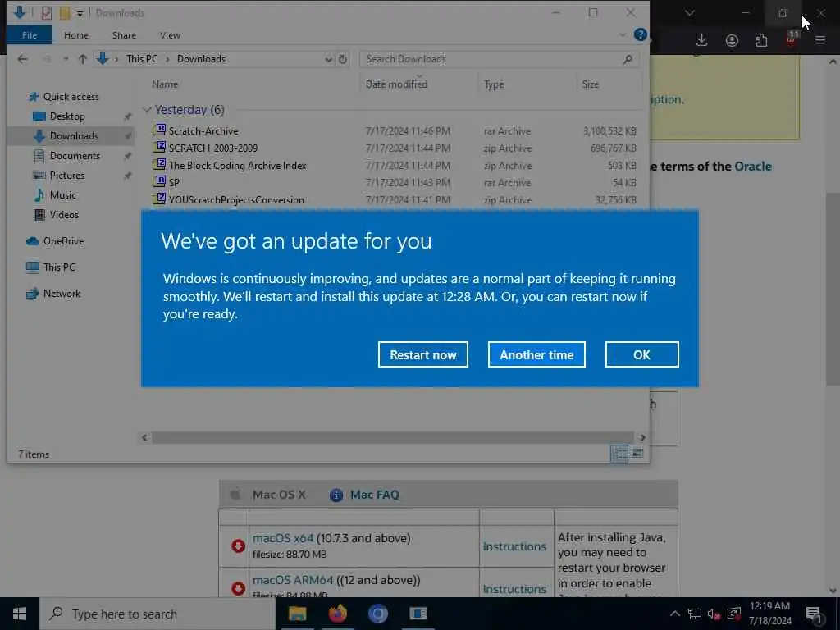
Task: Open Firefox hamburger menu
Action: click(820, 40)
